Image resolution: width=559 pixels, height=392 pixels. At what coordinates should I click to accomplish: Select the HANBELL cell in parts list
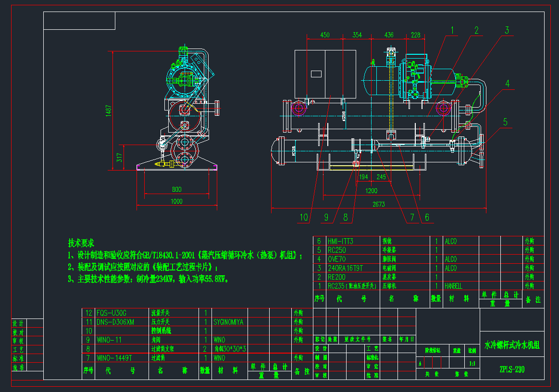click(x=453, y=286)
